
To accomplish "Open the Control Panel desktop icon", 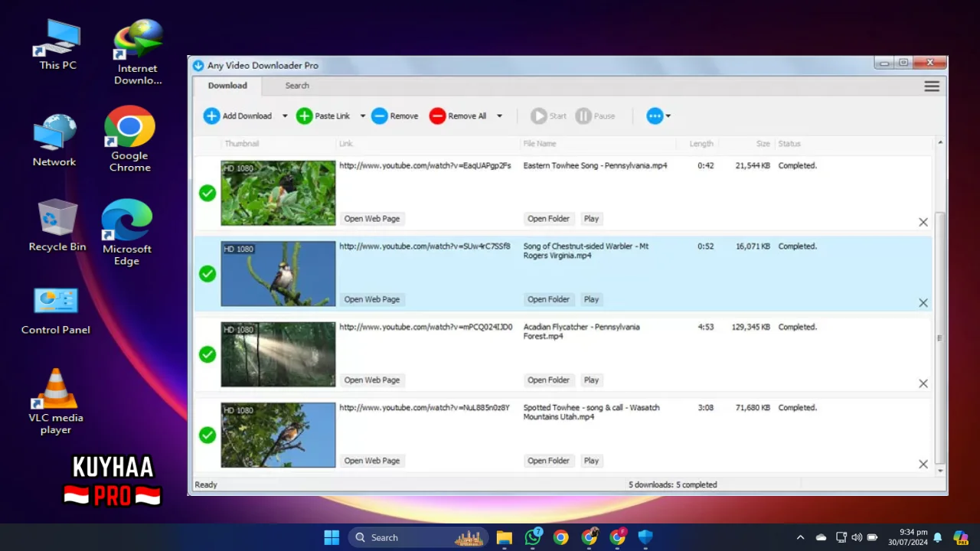I will pyautogui.click(x=56, y=311).
